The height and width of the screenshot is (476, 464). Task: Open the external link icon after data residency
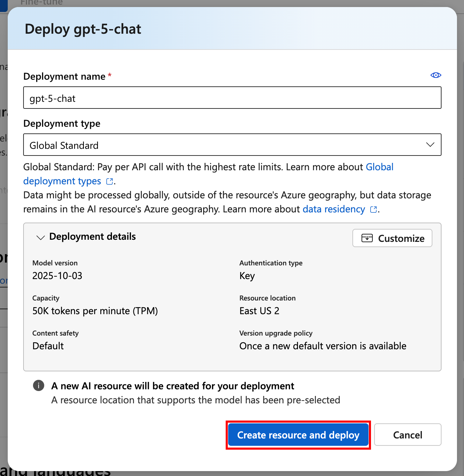point(373,209)
